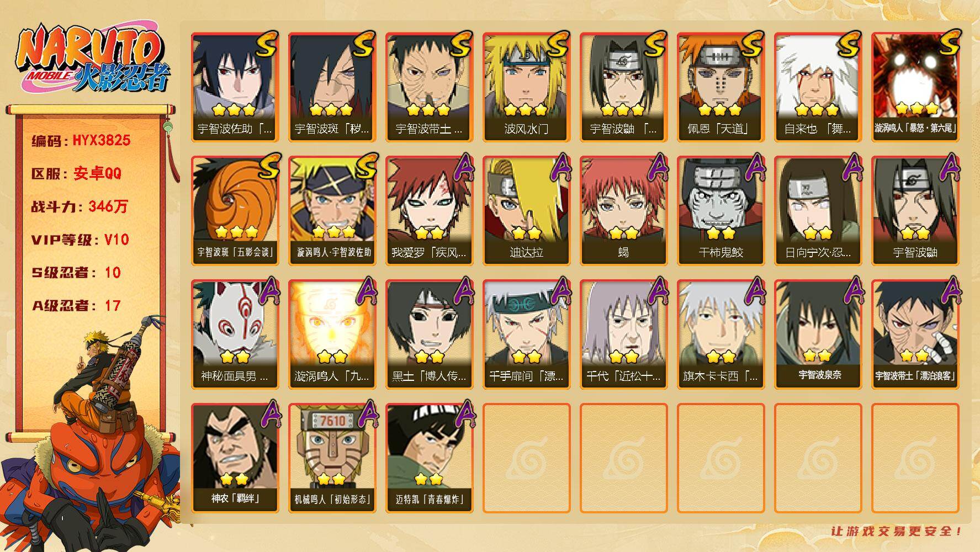
Task: Select the first empty ninja slot
Action: (526, 458)
